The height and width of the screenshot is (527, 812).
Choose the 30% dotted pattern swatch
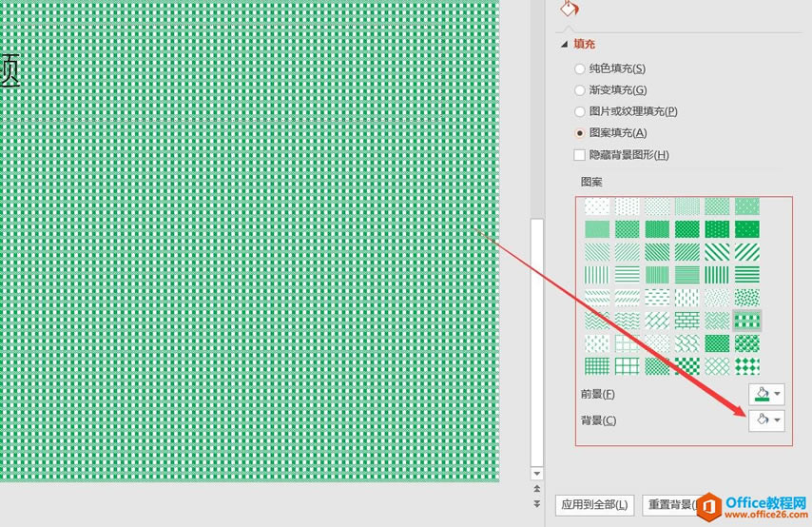pos(717,206)
